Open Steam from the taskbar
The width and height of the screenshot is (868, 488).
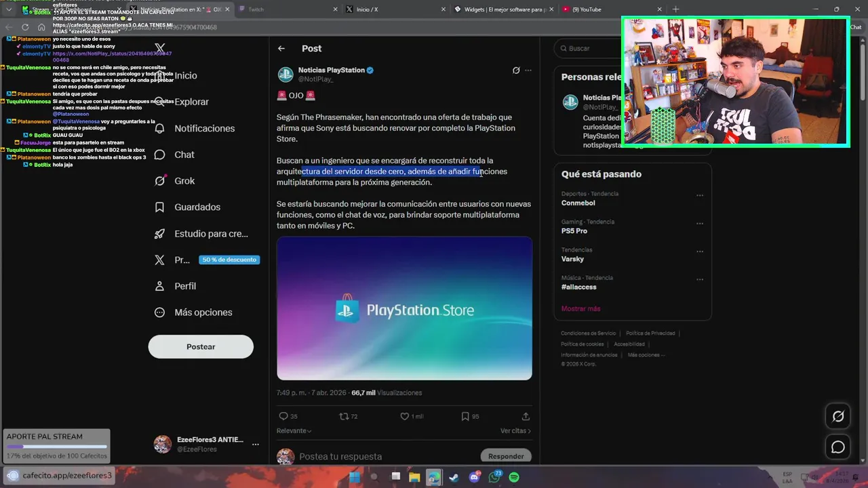pos(454,477)
